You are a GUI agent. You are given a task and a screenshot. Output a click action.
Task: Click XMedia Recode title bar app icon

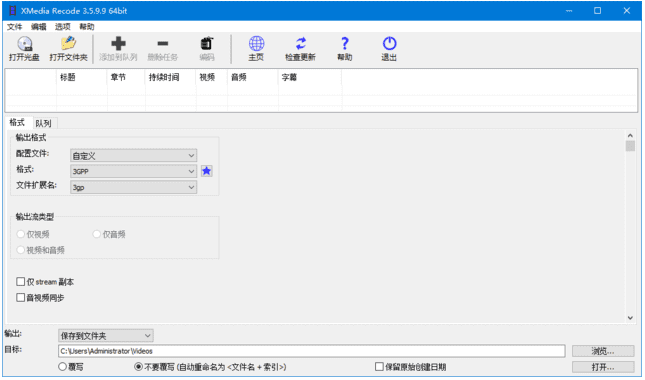pos(12,11)
